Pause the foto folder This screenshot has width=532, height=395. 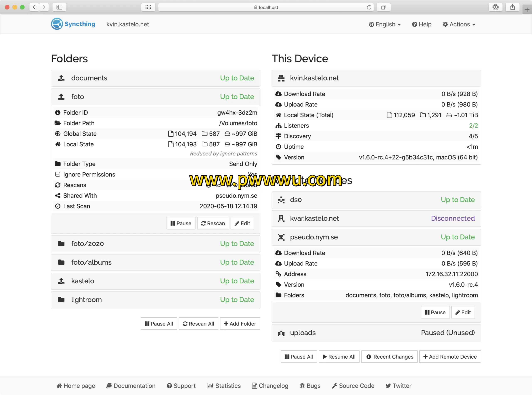181,223
